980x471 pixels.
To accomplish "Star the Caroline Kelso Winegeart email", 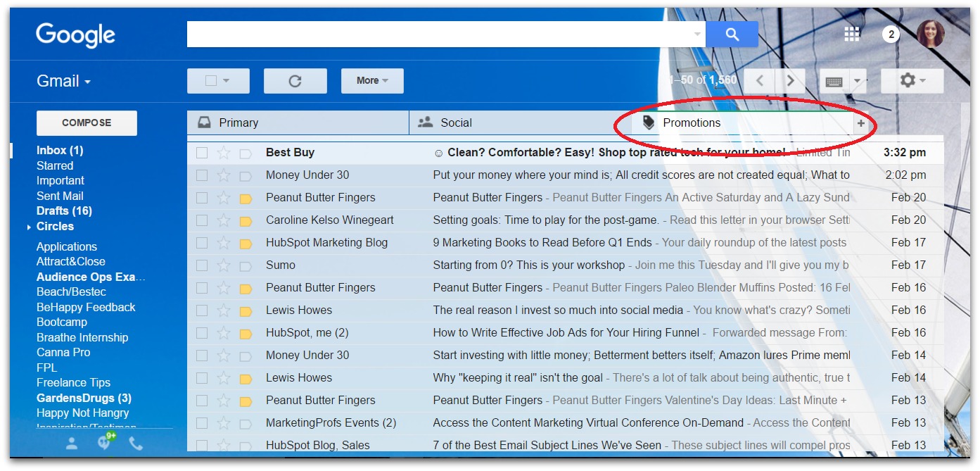I will (224, 220).
